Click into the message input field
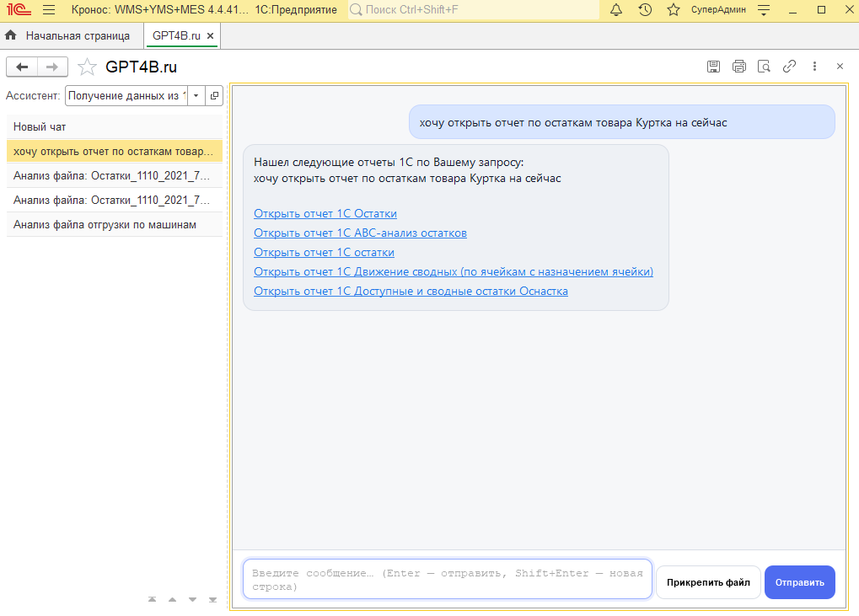 [x=447, y=580]
